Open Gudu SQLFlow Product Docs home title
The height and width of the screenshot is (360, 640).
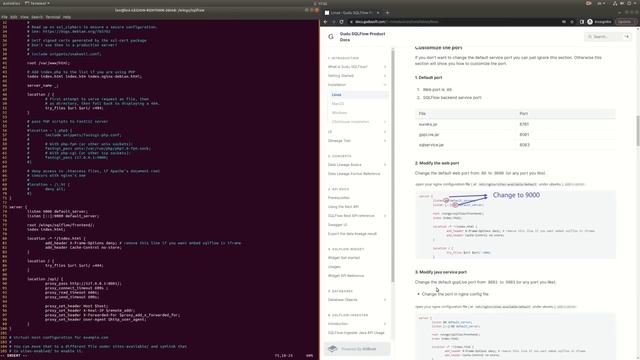click(x=362, y=37)
